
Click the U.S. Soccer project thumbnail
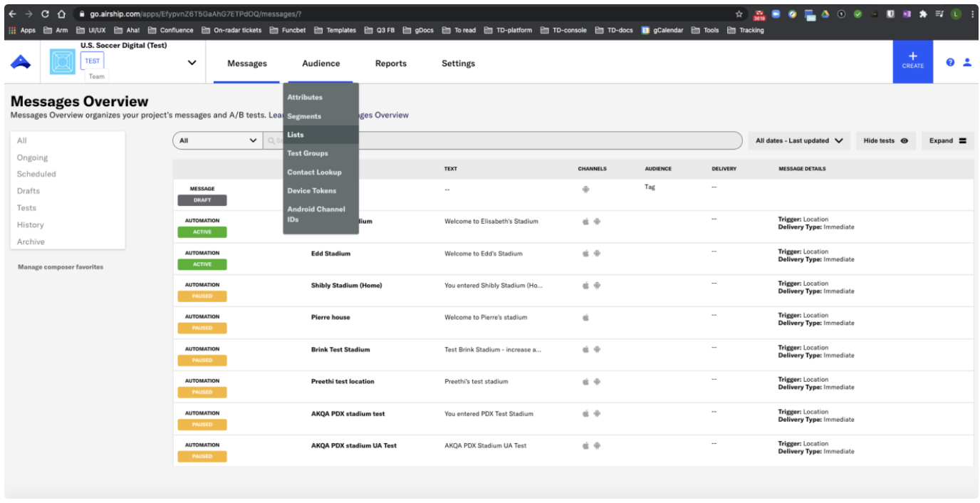tap(63, 63)
